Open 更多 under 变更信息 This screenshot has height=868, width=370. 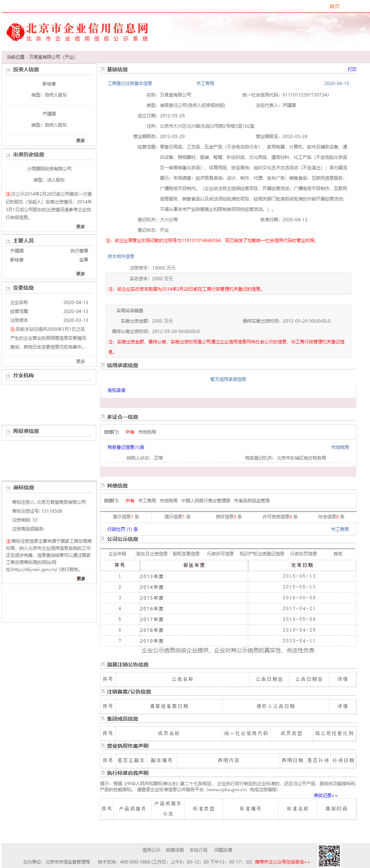81,361
